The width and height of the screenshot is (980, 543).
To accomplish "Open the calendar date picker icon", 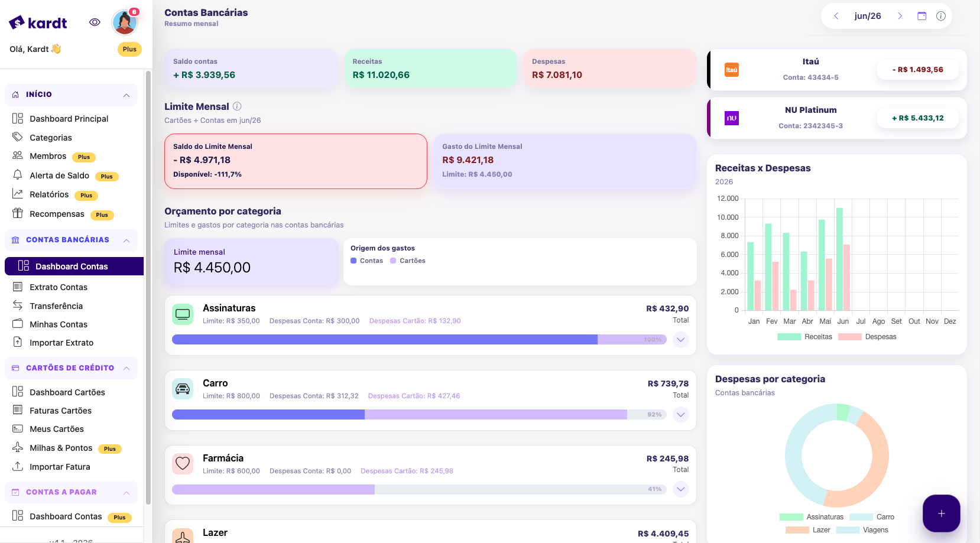I will point(922,16).
